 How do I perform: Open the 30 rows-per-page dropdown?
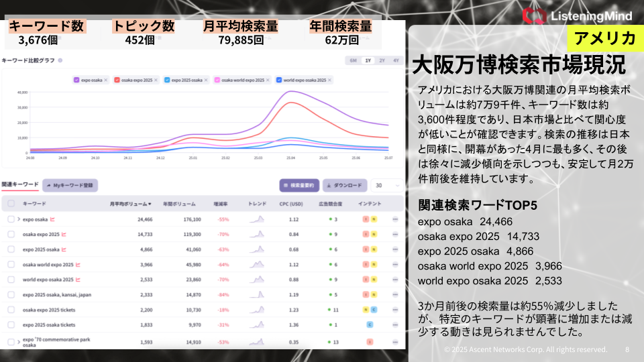coord(388,185)
